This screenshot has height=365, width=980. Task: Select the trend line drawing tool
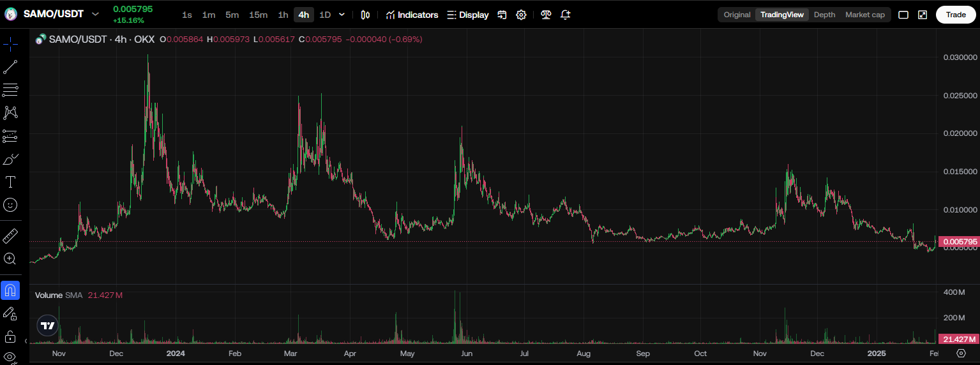click(x=10, y=66)
